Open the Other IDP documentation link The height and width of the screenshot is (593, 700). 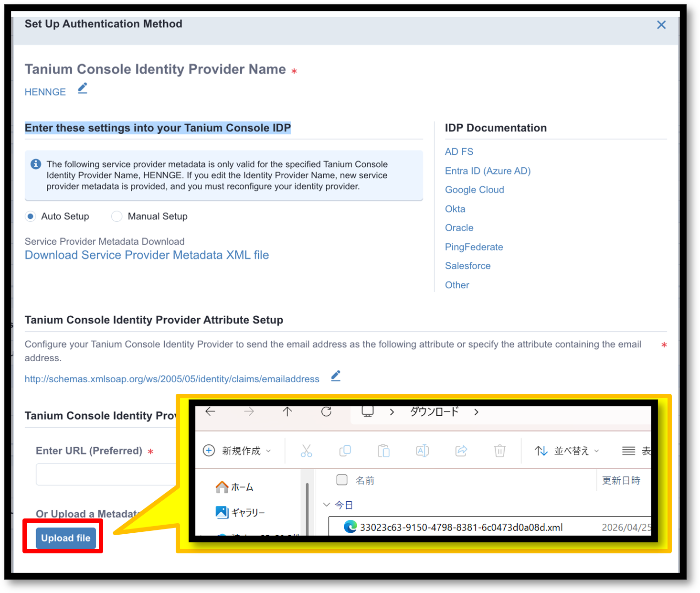457,285
